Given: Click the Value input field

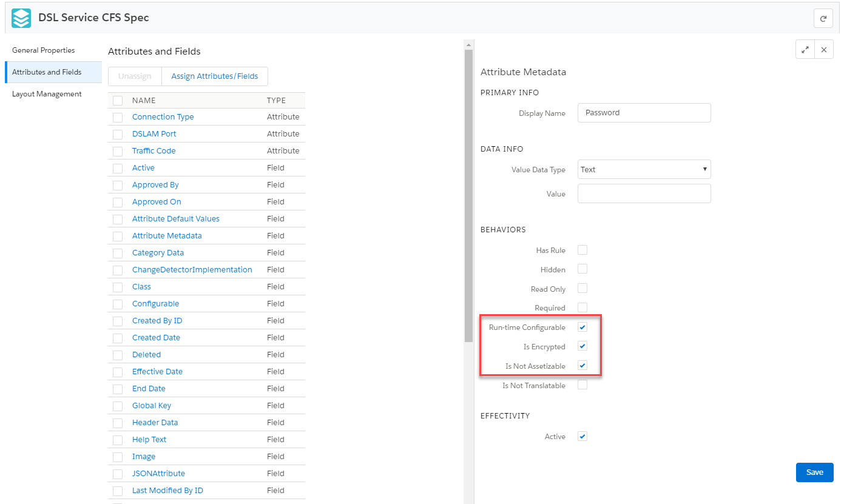Looking at the screenshot, I should pyautogui.click(x=644, y=193).
